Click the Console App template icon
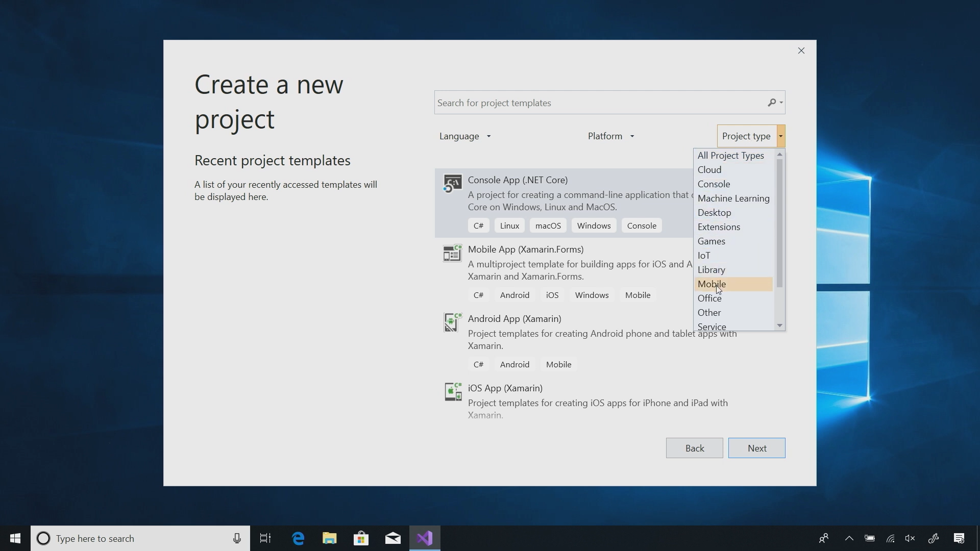The image size is (980, 551). click(x=452, y=184)
